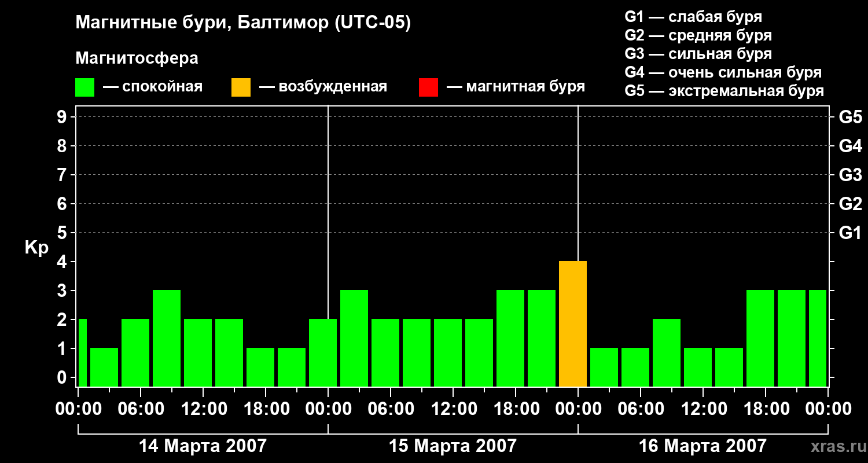Click the 'G2 — средняя буря' legend line
This screenshot has width=868, height=463.
(698, 35)
